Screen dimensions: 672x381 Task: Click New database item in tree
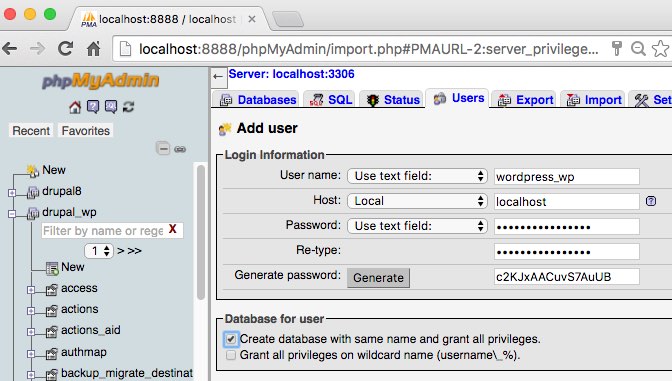click(x=54, y=170)
